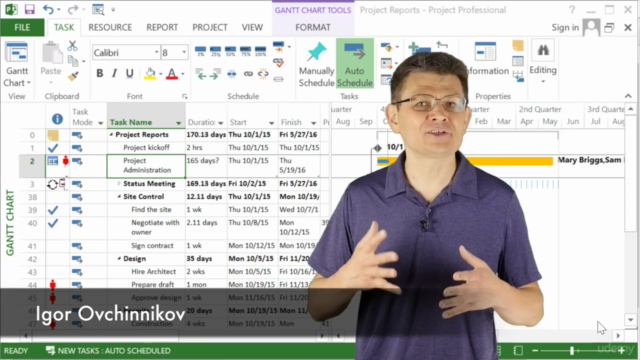Image resolution: width=640 pixels, height=360 pixels.
Task: Open Duration column filter dropdown
Action: [220, 123]
